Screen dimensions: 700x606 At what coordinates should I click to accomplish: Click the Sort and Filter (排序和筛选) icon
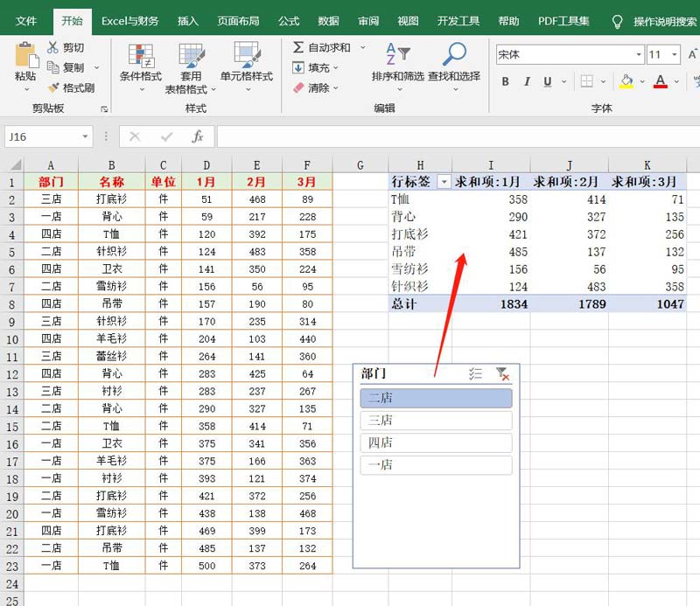[397, 54]
